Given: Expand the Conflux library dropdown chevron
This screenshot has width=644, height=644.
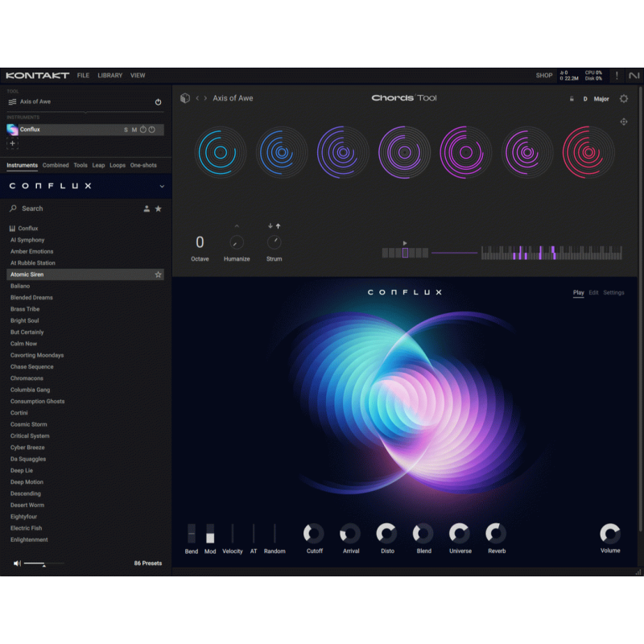Looking at the screenshot, I should pos(162,186).
